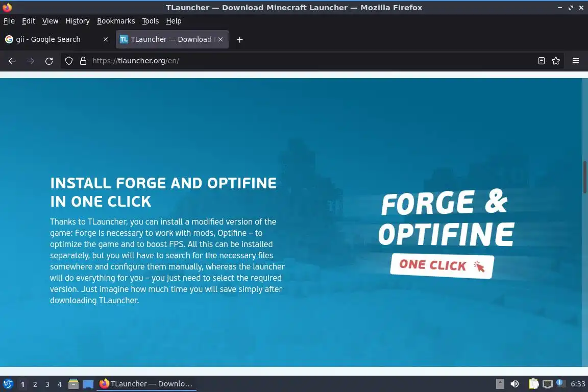Open the taskbar start menu icon
Screen dimensions: 588x392
point(8,384)
